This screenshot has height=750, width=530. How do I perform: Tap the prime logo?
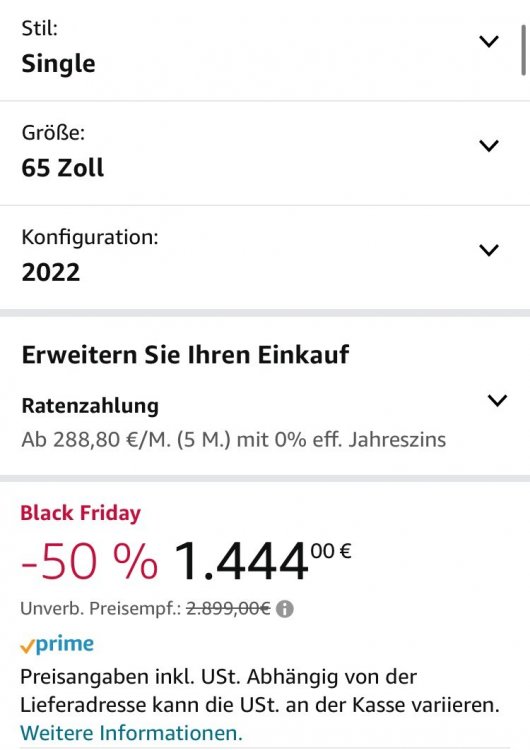(57, 644)
